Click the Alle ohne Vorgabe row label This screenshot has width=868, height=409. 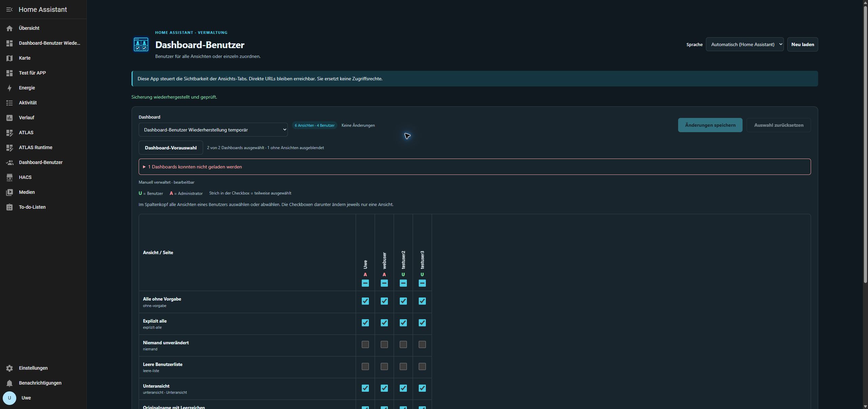click(162, 299)
